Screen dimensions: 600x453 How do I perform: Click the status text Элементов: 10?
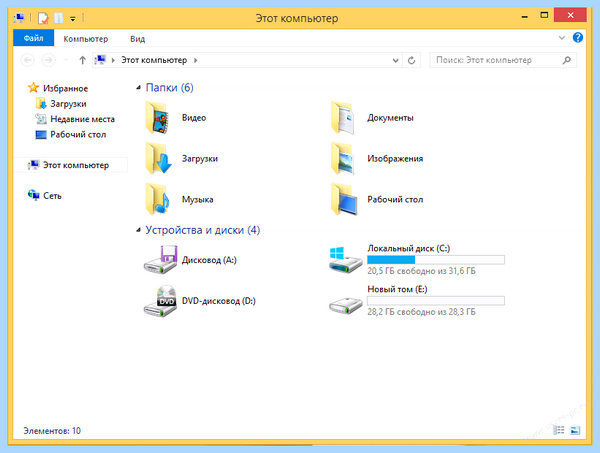coord(52,430)
